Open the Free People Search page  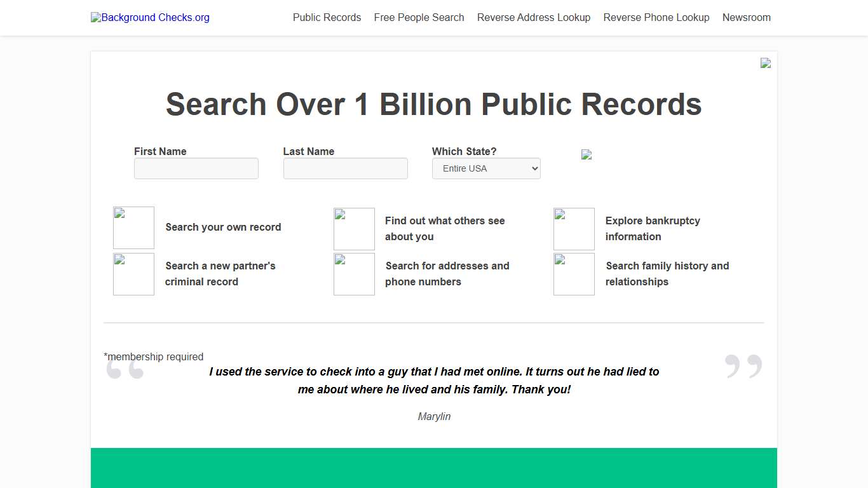419,17
